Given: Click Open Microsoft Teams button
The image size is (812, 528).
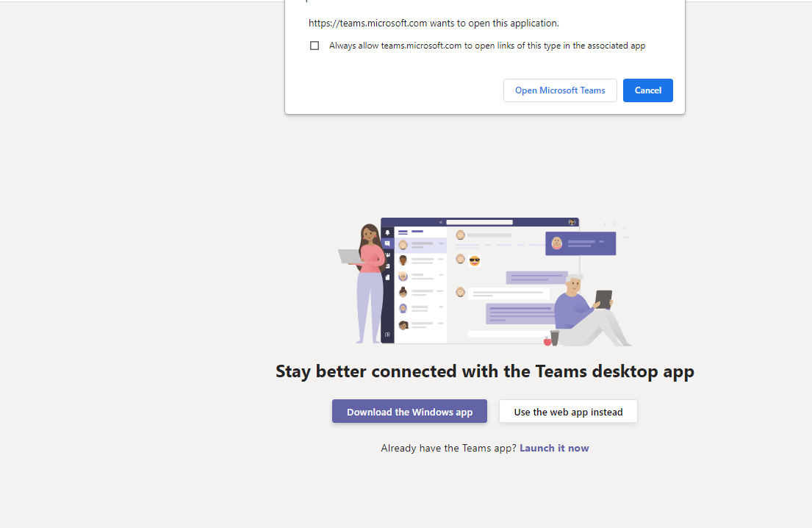Looking at the screenshot, I should [560, 90].
